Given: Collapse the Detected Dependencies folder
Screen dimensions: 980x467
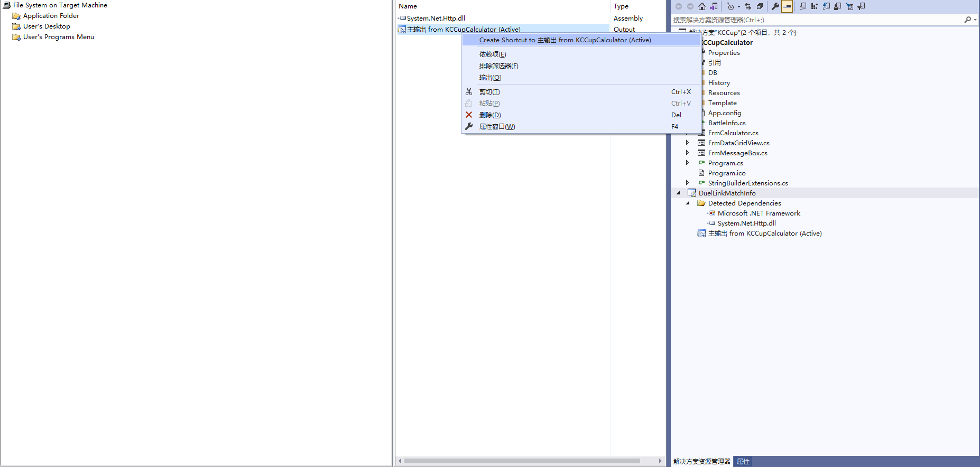Looking at the screenshot, I should [688, 203].
